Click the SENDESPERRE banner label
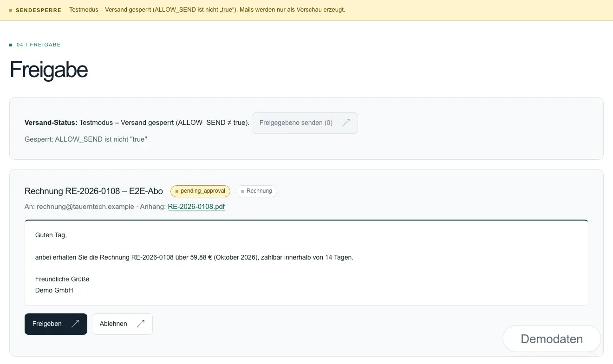 click(x=39, y=10)
